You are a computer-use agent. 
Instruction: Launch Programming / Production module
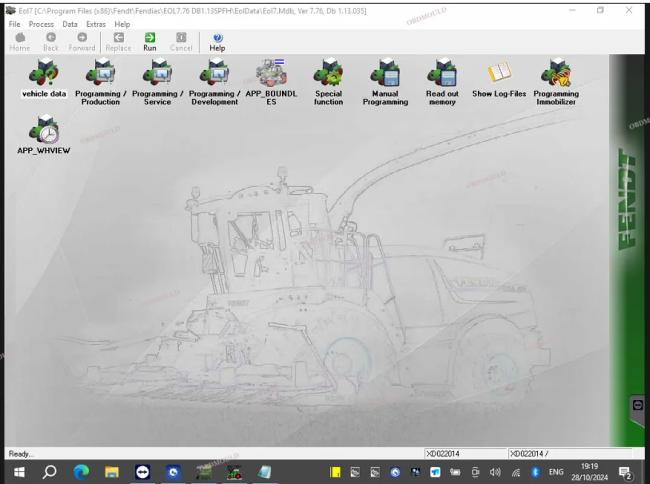click(100, 74)
